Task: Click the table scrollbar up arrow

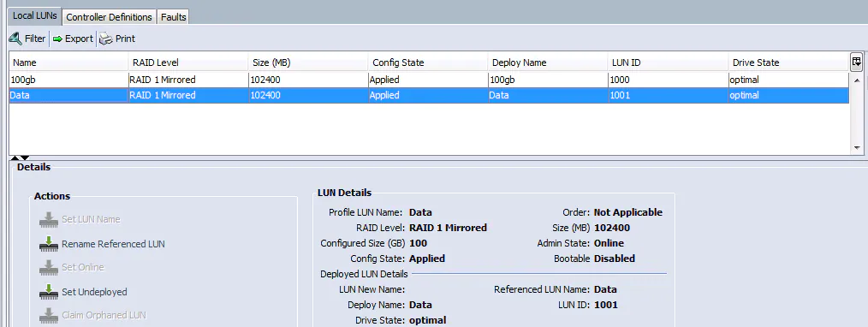Action: 857,80
